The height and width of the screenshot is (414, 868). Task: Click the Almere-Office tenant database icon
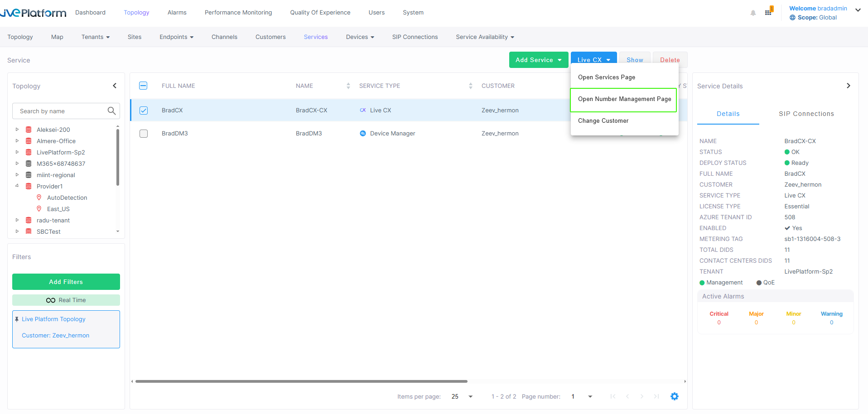29,141
